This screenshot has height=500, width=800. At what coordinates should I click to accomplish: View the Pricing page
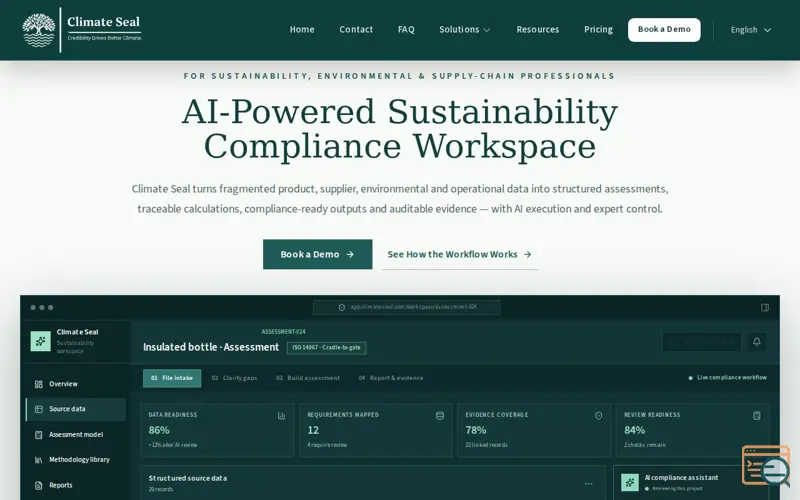pyautogui.click(x=598, y=30)
